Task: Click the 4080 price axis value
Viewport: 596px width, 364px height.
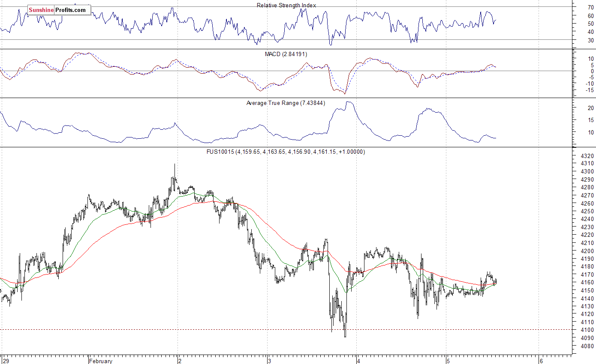Action: click(x=587, y=346)
